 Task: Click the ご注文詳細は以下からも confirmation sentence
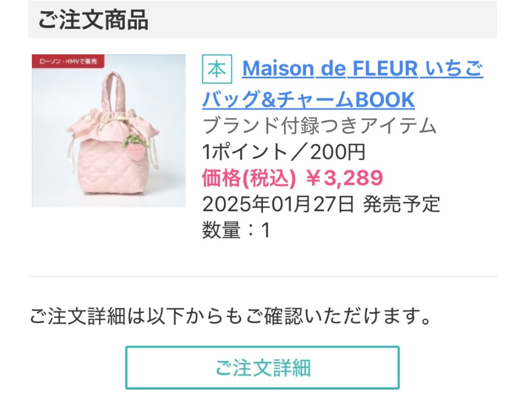pos(231,316)
